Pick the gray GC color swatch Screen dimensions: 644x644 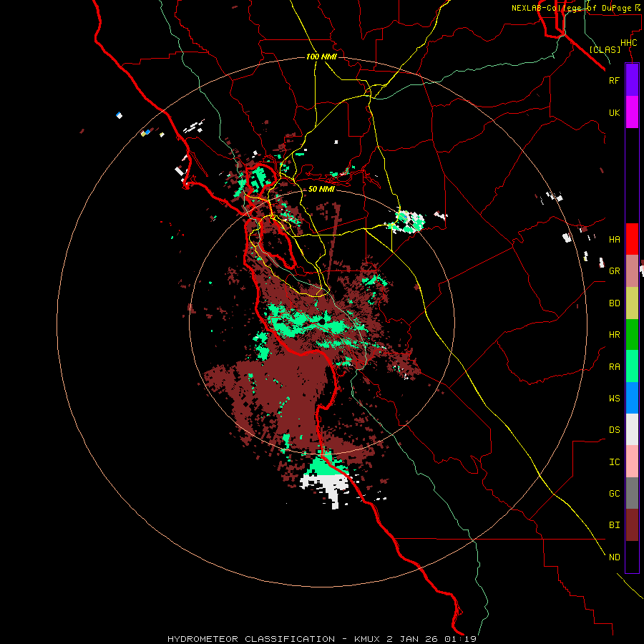point(632,493)
